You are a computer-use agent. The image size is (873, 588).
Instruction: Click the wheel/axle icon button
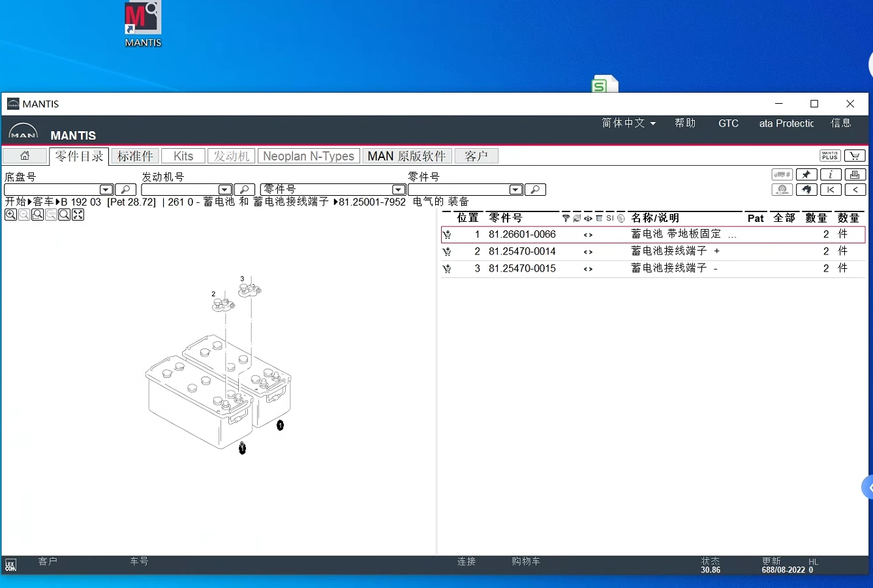click(x=782, y=189)
